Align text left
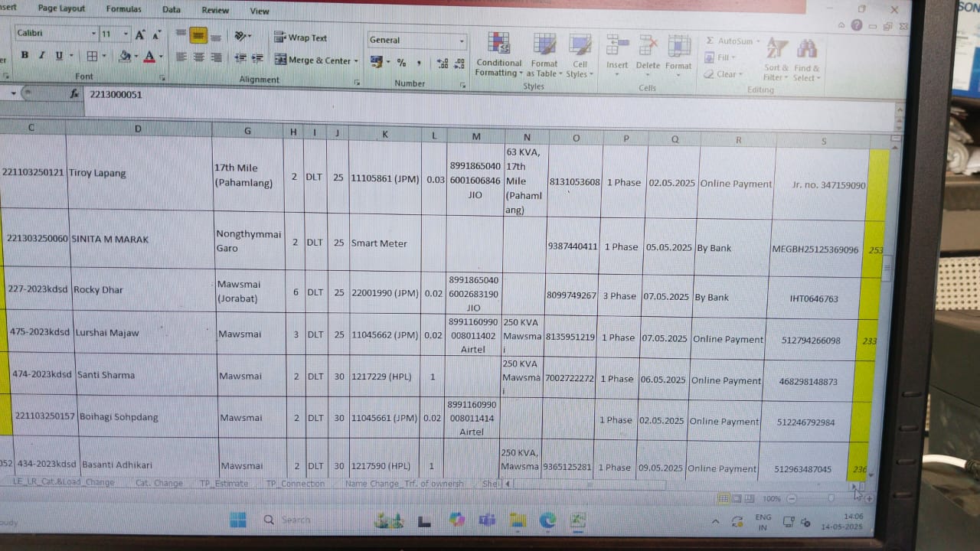The height and width of the screenshot is (551, 980). [x=181, y=57]
